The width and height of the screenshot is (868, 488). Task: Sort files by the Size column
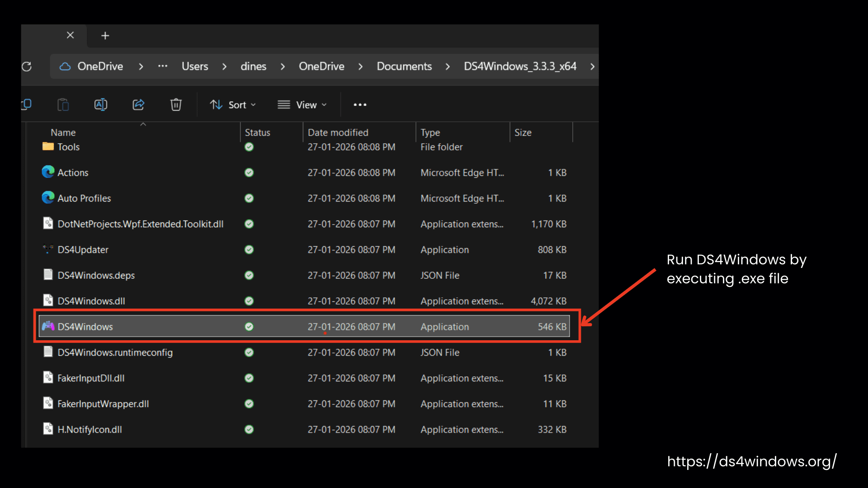pos(523,132)
